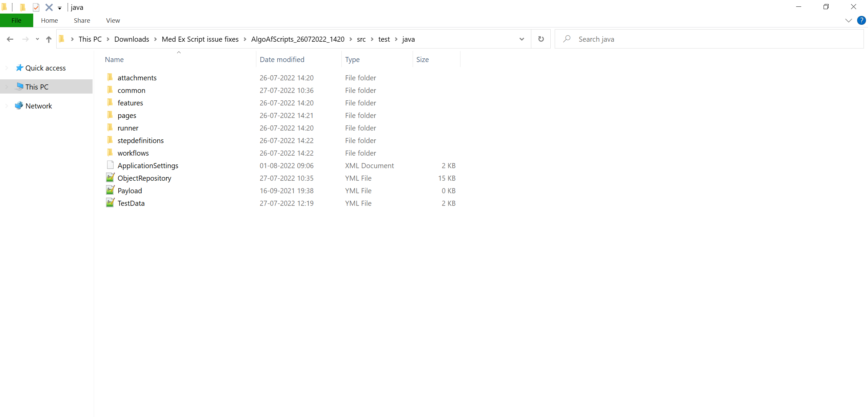Click the Up one level arrow

click(x=49, y=39)
